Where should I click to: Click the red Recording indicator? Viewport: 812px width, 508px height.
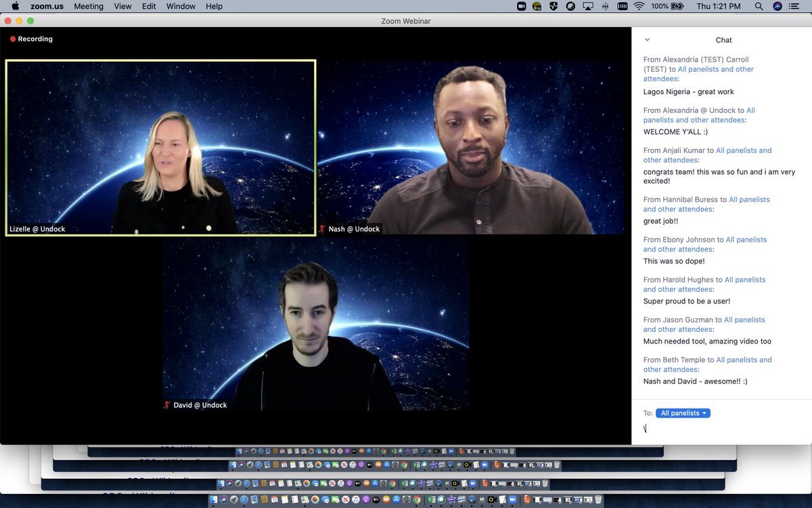click(x=31, y=39)
